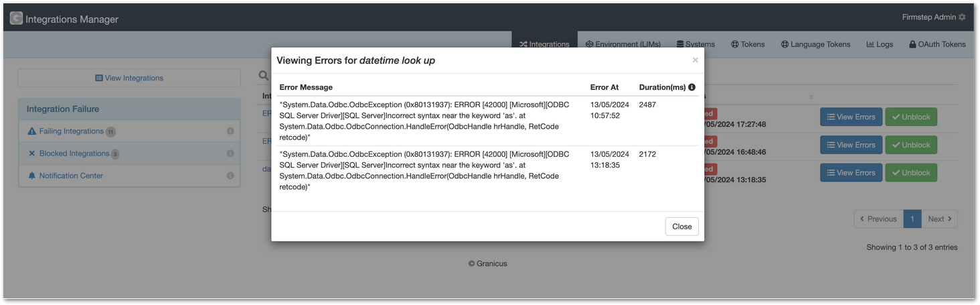Open the Firmstep Admin settings gear
This screenshot has height=305, width=980.
pos(962,17)
